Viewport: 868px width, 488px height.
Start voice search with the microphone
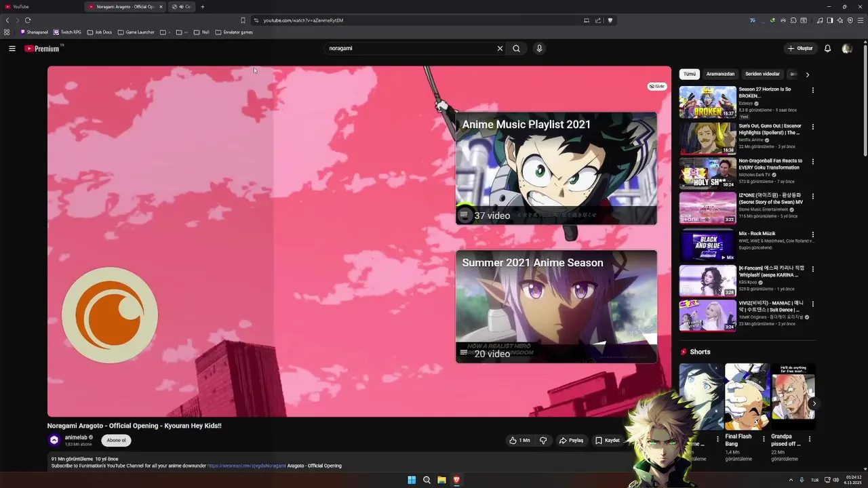coord(539,48)
